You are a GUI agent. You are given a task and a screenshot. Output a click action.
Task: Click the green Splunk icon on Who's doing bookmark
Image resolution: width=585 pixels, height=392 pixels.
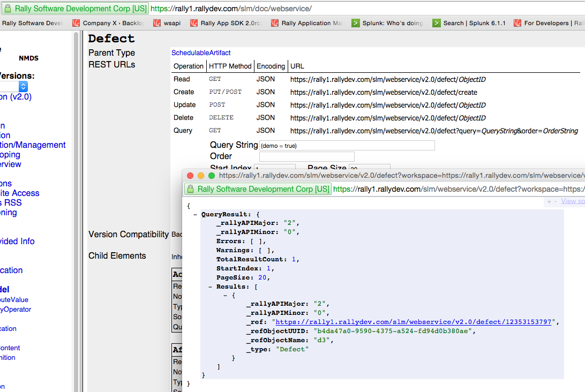tap(356, 23)
